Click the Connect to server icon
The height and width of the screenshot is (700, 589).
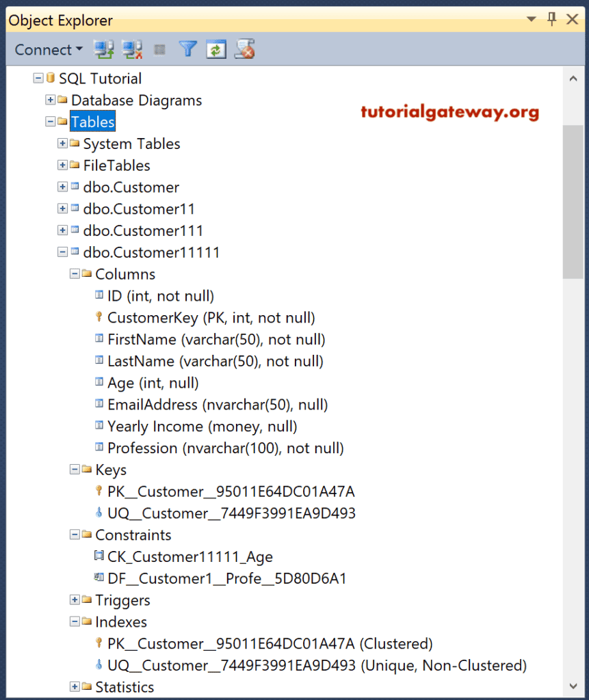point(104,49)
